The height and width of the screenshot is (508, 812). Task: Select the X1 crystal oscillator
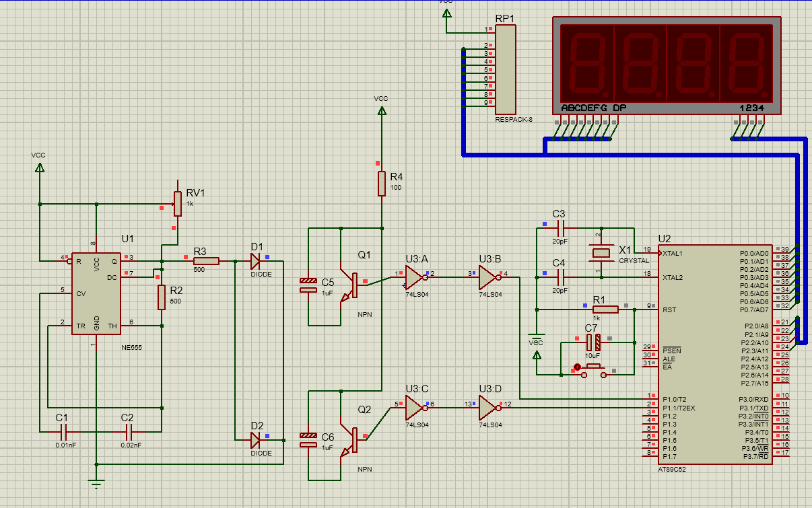(600, 253)
